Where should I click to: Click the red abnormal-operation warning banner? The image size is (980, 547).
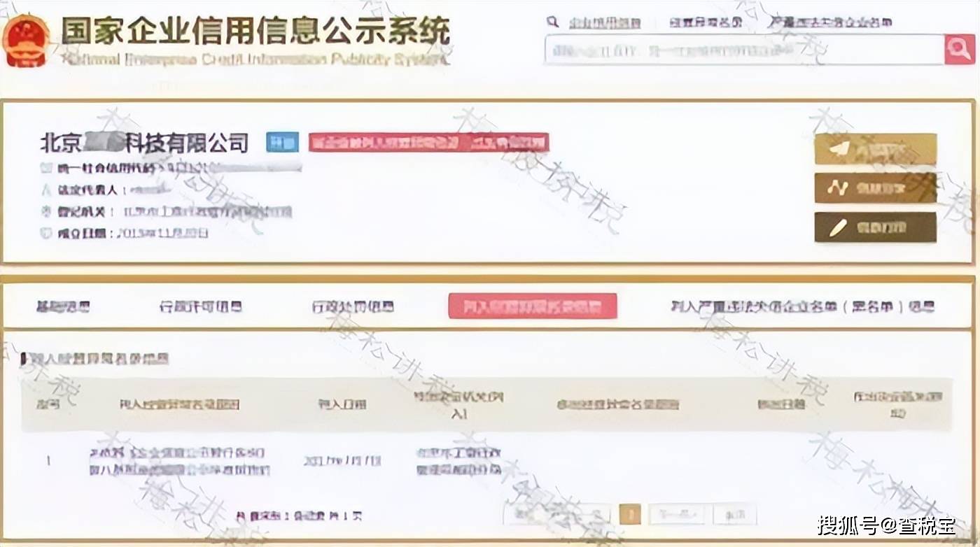click(x=428, y=143)
